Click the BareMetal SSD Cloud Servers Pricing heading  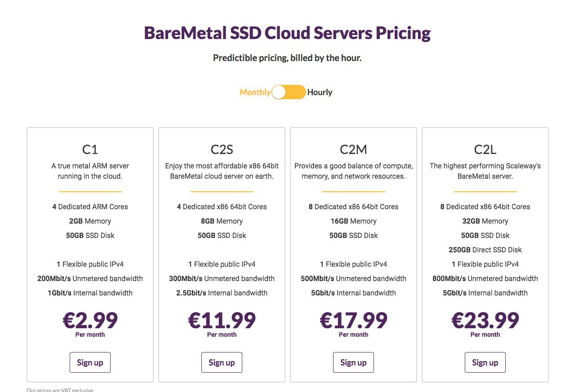pos(287,33)
